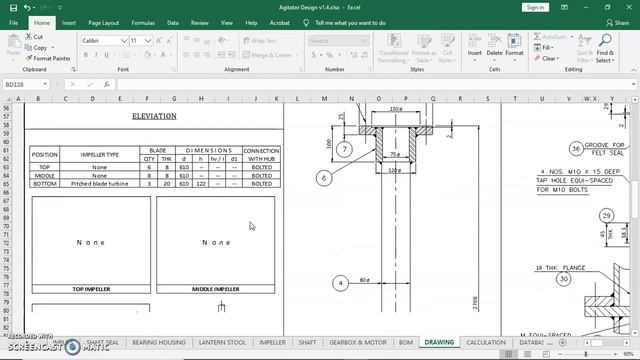Image resolution: width=640 pixels, height=360 pixels.
Task: Switch to the Page Layout tab
Action: tap(103, 23)
